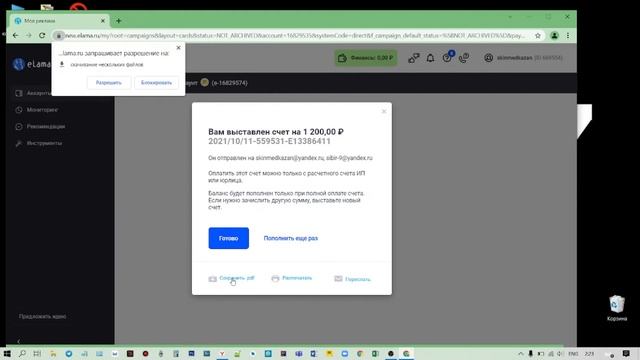Image resolution: width=640 pixels, height=360 pixels.
Task: Open the Chrome three-dot menu
Action: pyautogui.click(x=568, y=36)
